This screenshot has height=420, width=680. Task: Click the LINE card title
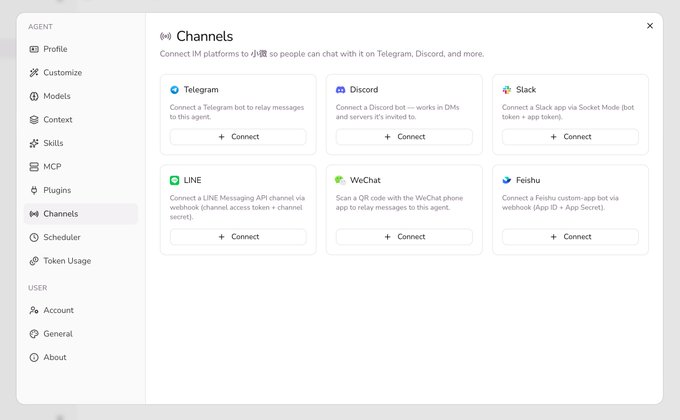click(x=193, y=180)
